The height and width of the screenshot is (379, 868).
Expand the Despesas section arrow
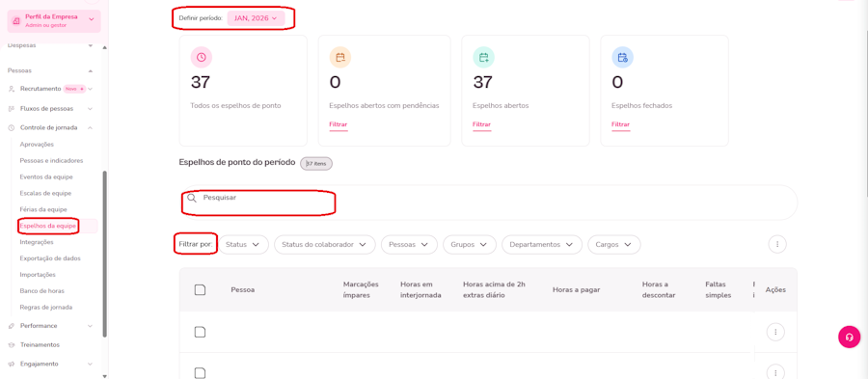coord(91,45)
